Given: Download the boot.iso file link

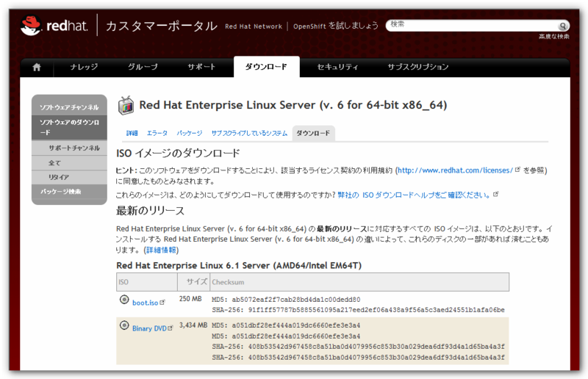Looking at the screenshot, I should [145, 303].
